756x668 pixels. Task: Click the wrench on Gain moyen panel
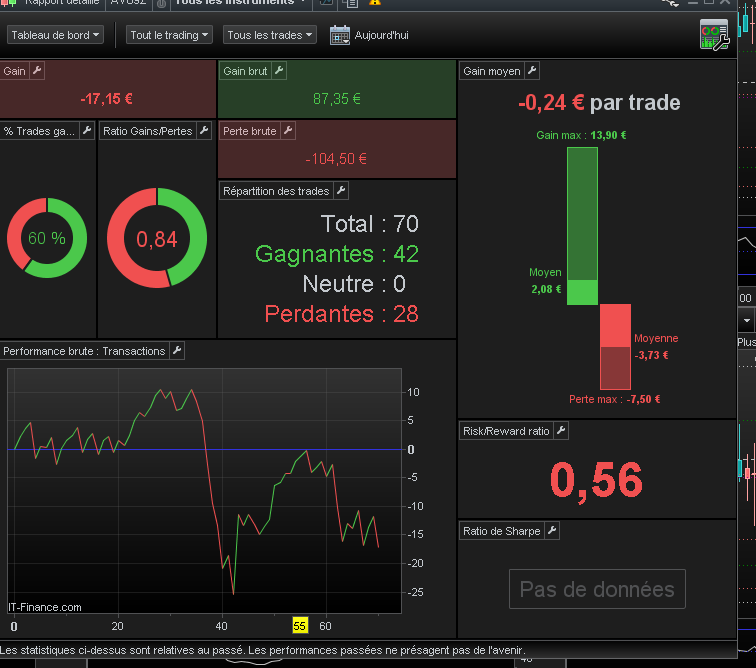click(532, 71)
